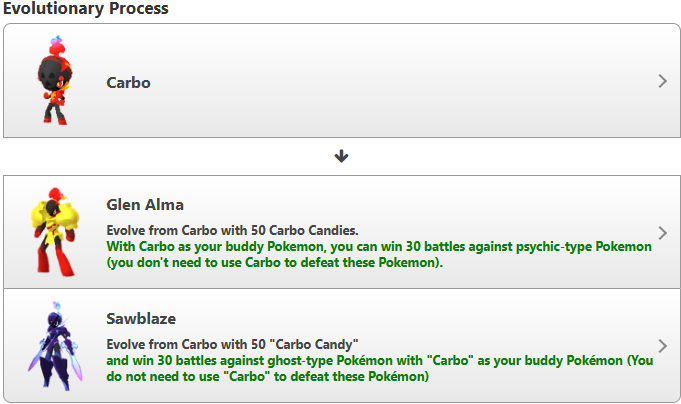
Task: Click the Evolutionary Process heading
Action: click(86, 8)
